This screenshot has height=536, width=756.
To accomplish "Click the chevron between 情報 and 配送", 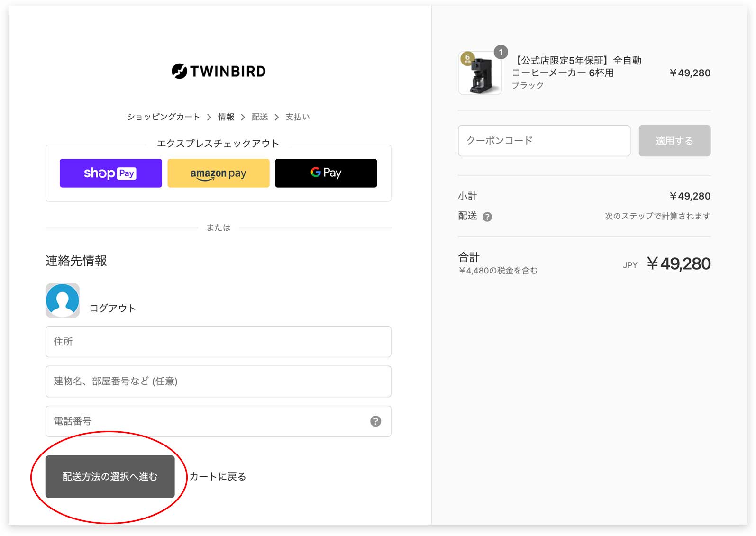I will tap(243, 117).
